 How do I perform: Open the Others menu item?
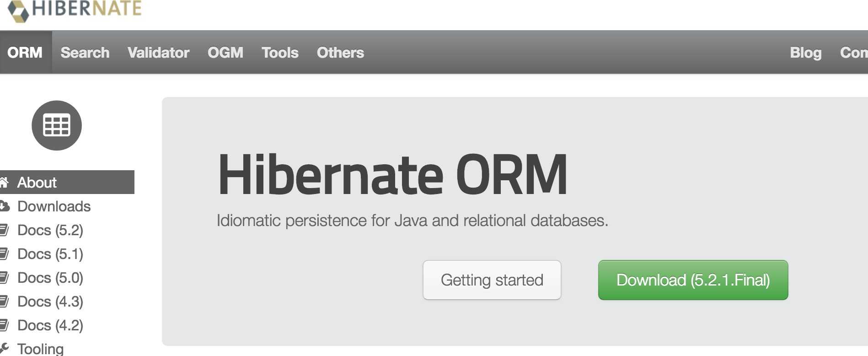340,53
